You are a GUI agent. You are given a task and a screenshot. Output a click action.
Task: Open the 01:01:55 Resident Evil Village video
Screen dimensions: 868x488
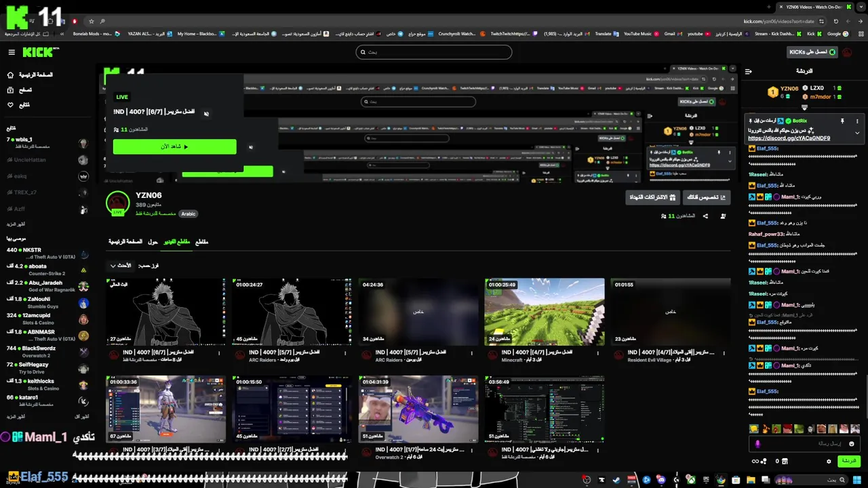[671, 312]
